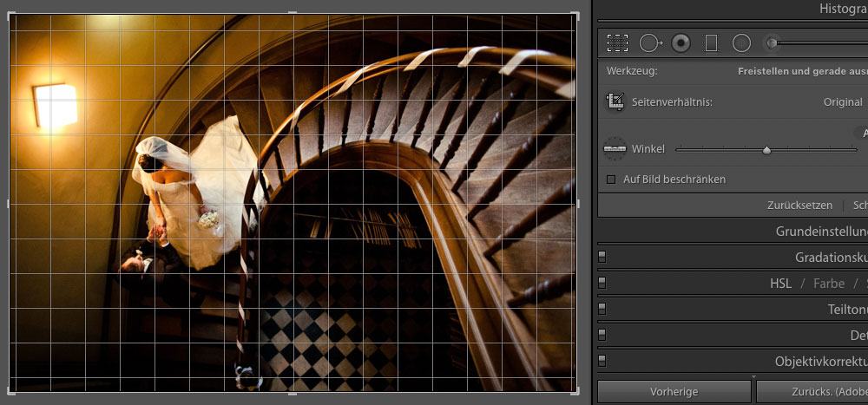
Task: Click the Vorherige button
Action: tap(674, 392)
